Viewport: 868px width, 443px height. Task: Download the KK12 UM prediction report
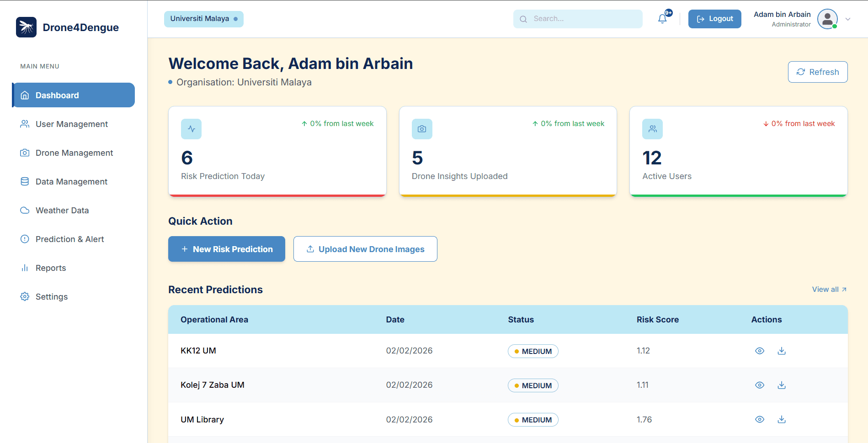[782, 351]
